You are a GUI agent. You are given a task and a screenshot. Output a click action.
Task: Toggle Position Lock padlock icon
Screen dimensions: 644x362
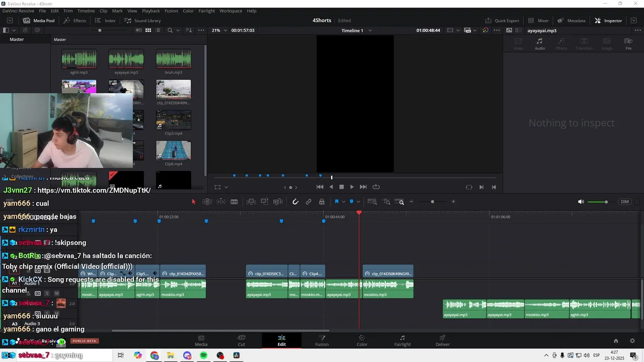[321, 202]
